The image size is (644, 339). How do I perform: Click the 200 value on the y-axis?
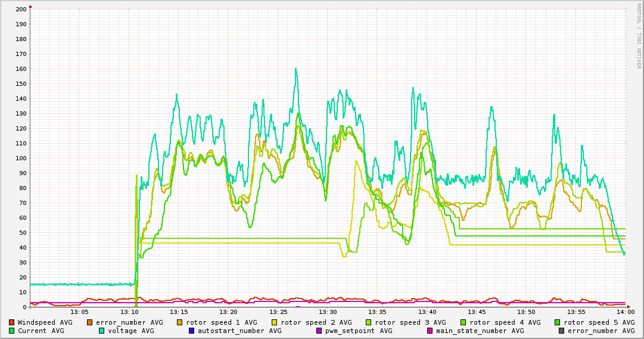point(21,9)
